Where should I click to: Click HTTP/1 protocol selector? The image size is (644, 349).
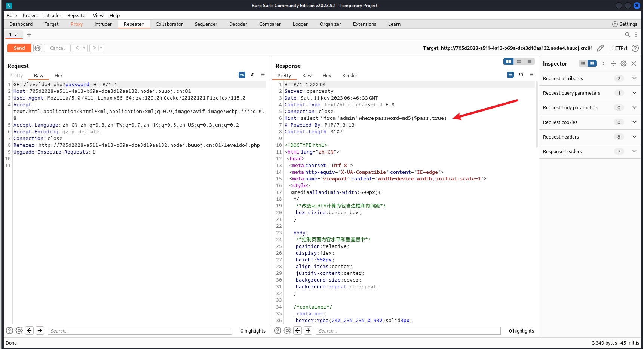[619, 48]
